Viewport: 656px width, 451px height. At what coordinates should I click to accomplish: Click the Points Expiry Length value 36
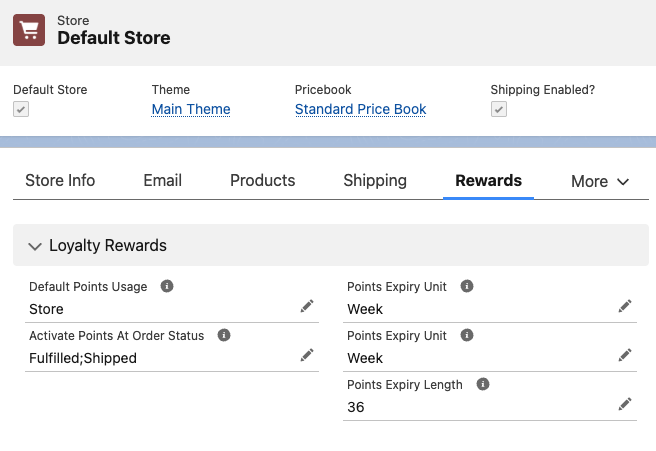[356, 408]
